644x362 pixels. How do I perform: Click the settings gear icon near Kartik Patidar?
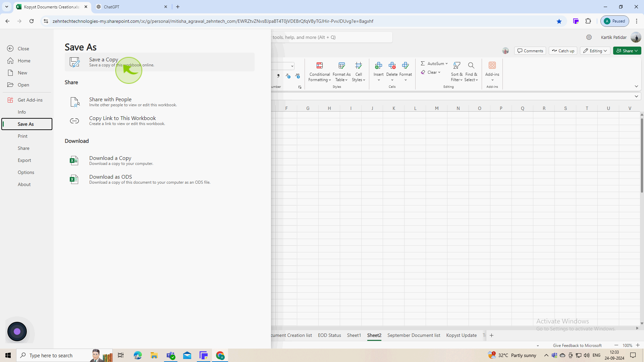(x=589, y=37)
